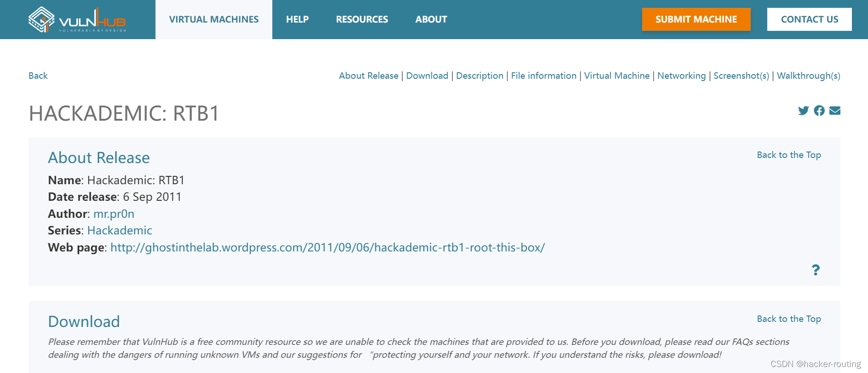Open the ghostinthelab wordpress web page link

(x=328, y=247)
